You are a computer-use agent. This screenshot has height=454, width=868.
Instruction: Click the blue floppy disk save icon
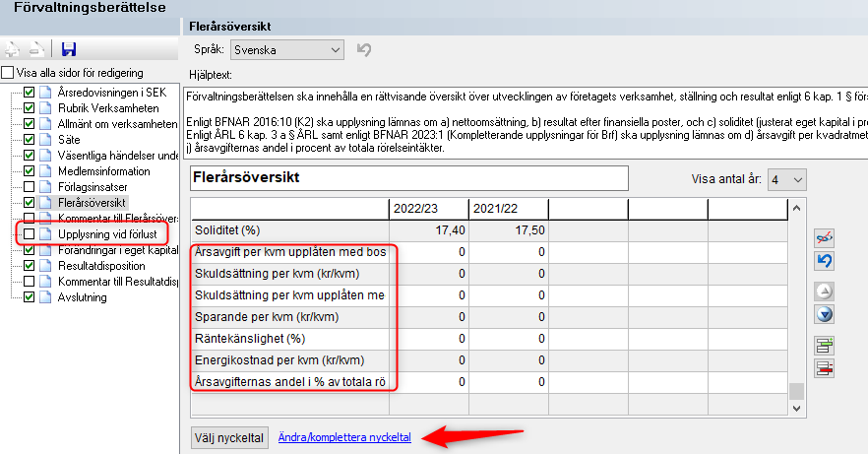(x=69, y=49)
